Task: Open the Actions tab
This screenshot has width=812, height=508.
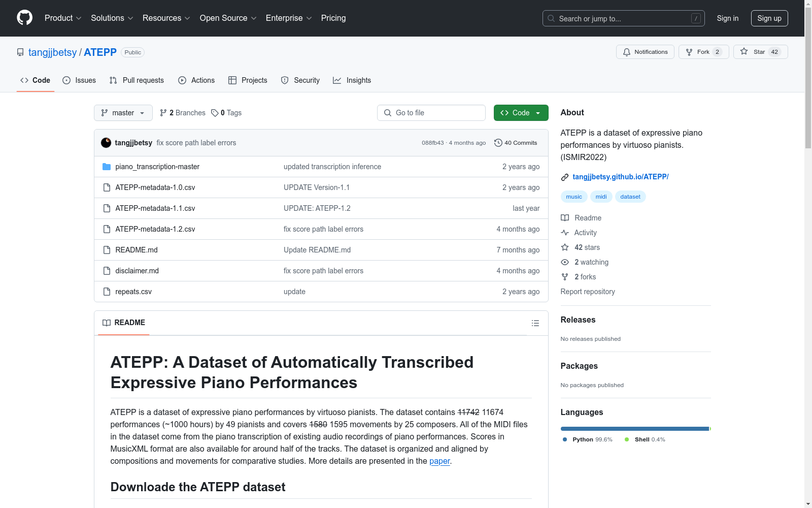Action: point(196,80)
